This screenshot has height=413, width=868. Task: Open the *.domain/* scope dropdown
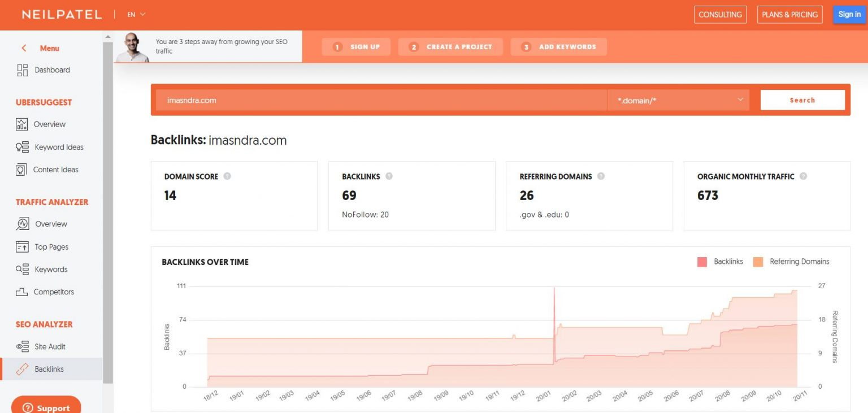[678, 100]
